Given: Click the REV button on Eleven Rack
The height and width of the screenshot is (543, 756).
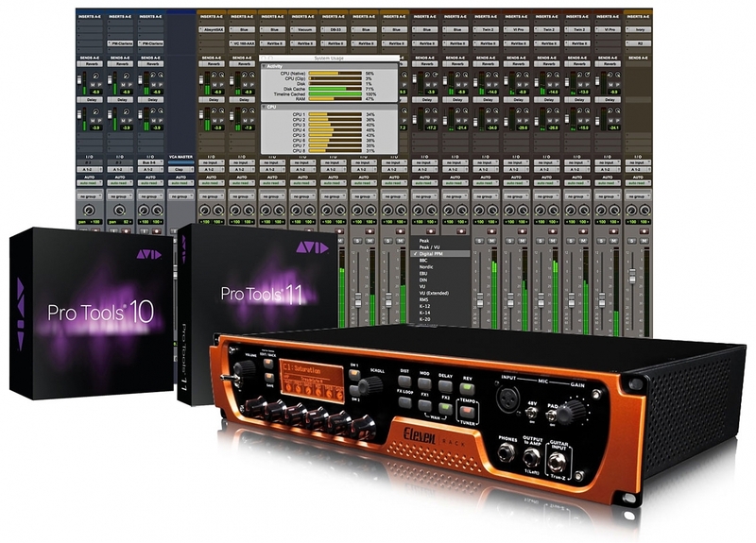Looking at the screenshot, I should (x=467, y=389).
